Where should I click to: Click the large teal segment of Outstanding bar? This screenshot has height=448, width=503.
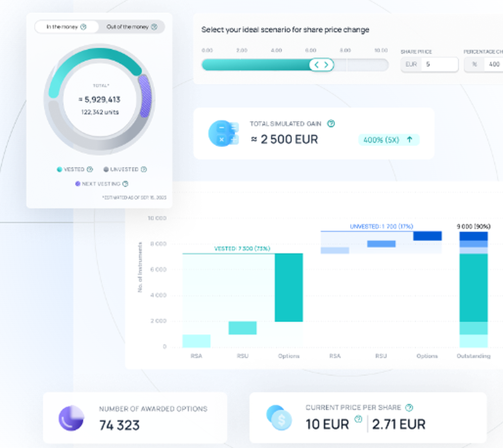(473, 288)
